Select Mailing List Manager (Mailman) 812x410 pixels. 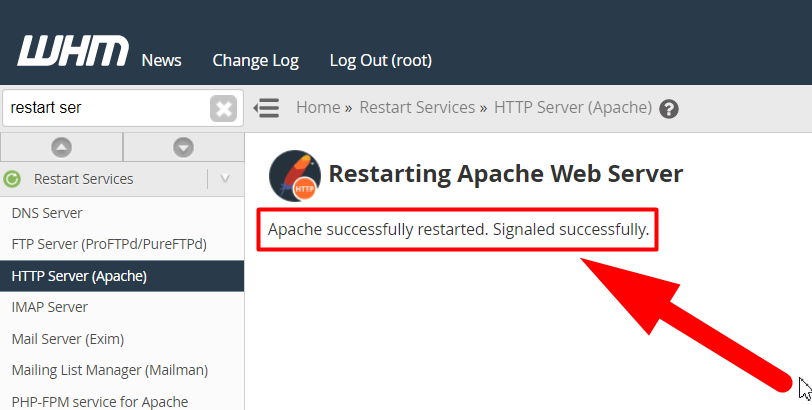click(122, 371)
